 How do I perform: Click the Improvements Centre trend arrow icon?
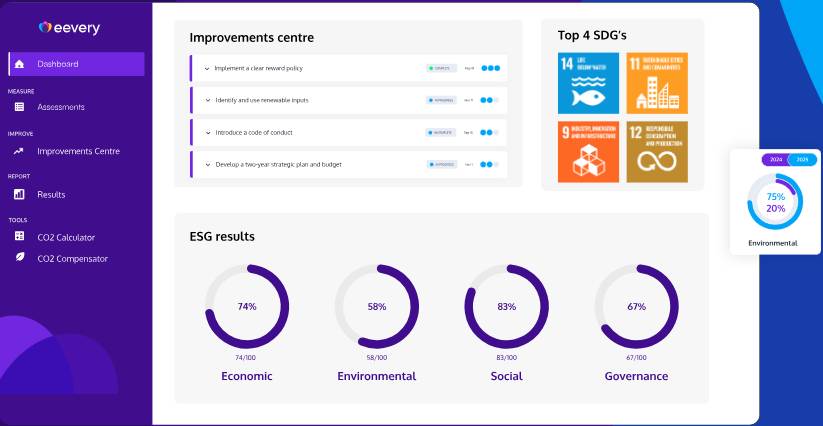[19, 151]
